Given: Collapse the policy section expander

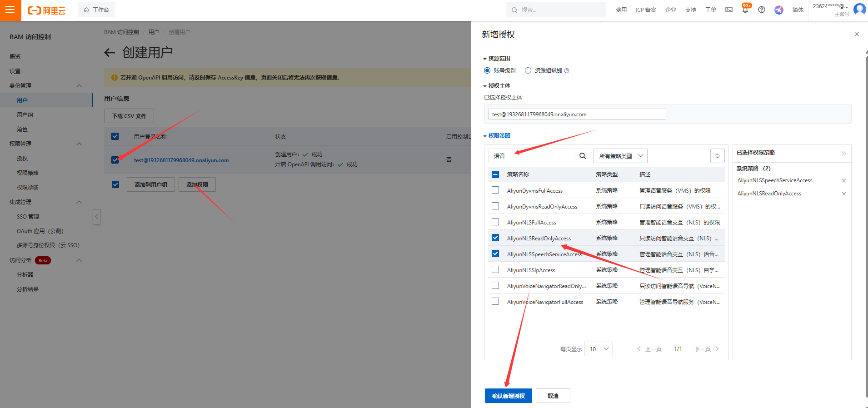Looking at the screenshot, I should (485, 136).
